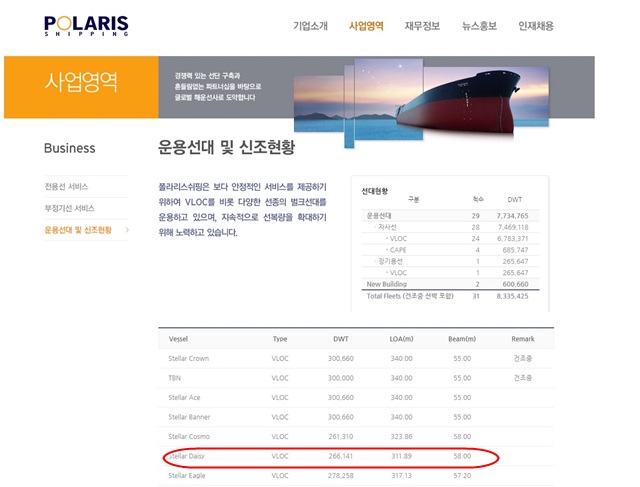Select the TBN vessel row

(356, 378)
